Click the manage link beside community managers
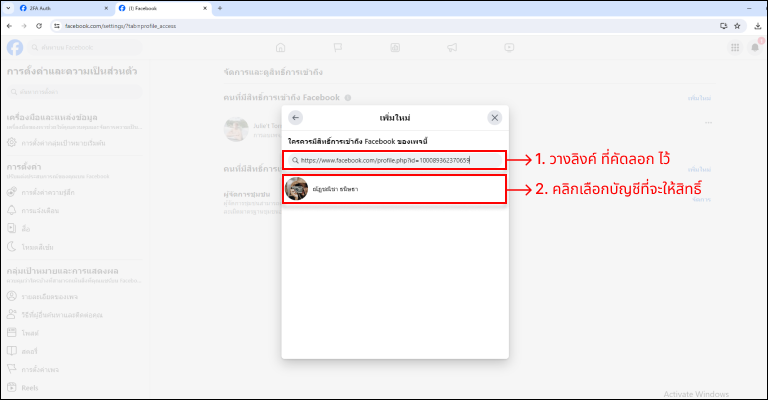 coord(701,200)
